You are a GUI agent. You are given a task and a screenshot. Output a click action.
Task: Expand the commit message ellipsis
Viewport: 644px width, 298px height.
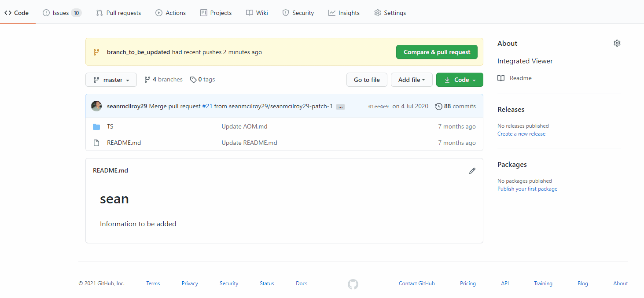[340, 107]
